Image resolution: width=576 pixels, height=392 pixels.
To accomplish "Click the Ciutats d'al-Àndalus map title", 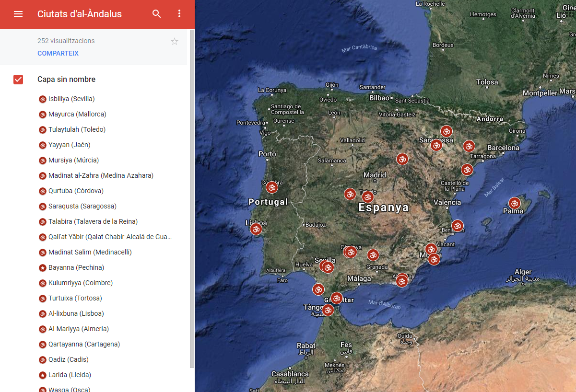I will pos(80,14).
